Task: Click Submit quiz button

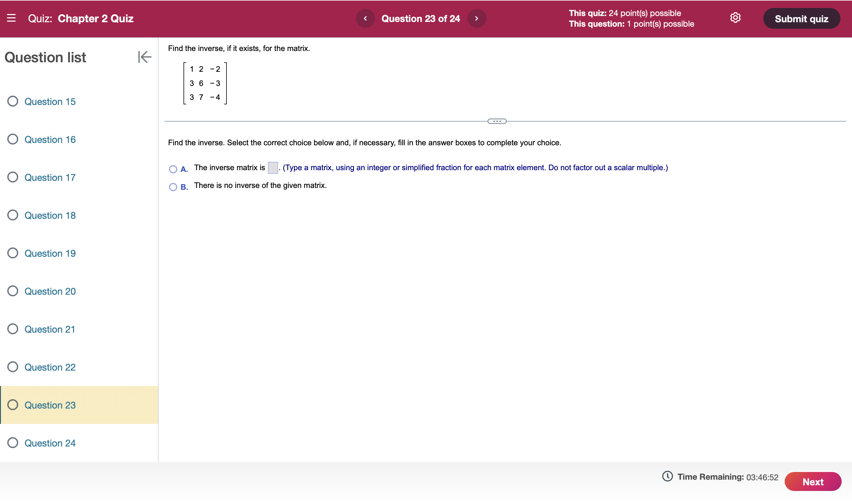Action: tap(802, 19)
